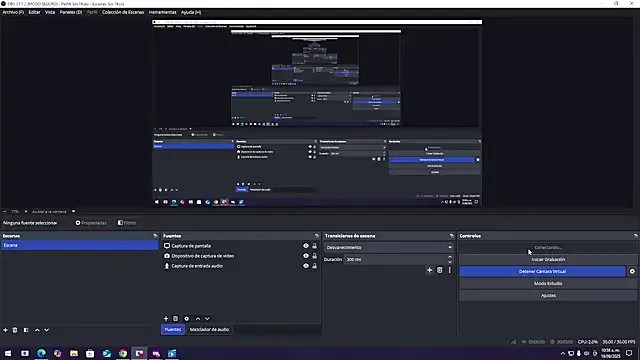640x360 pixels.
Task: Open virtual camera settings gear icon
Action: pos(632,271)
